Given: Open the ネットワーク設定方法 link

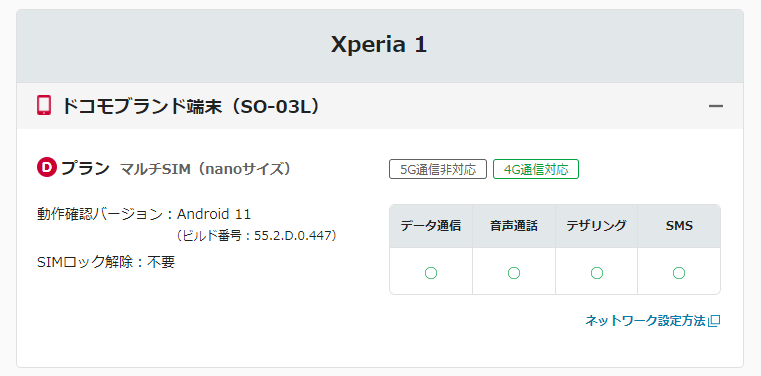Looking at the screenshot, I should [x=645, y=321].
